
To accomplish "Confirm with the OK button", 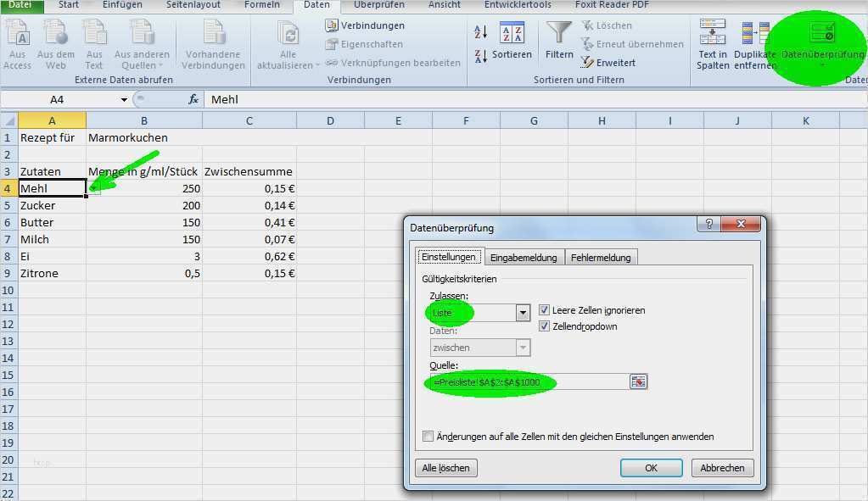I will (651, 467).
